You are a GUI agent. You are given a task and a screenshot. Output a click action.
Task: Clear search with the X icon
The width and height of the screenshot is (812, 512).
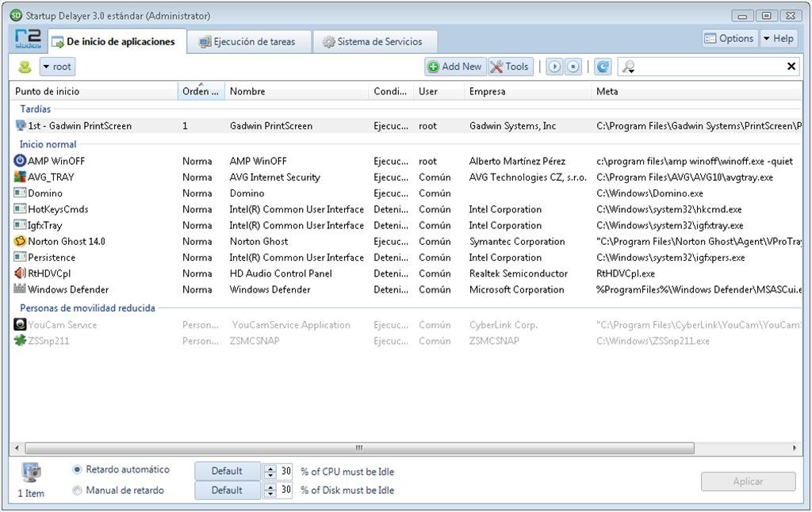[x=791, y=67]
